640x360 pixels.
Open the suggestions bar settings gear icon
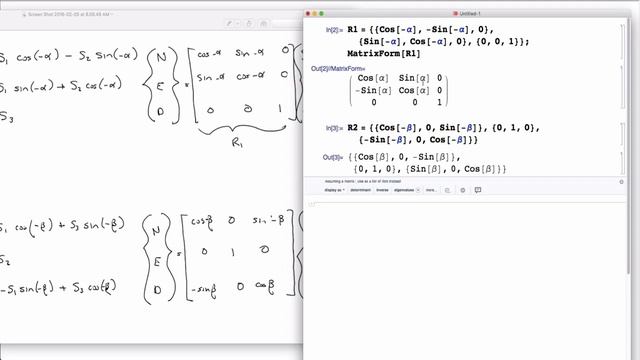pyautogui.click(x=462, y=190)
